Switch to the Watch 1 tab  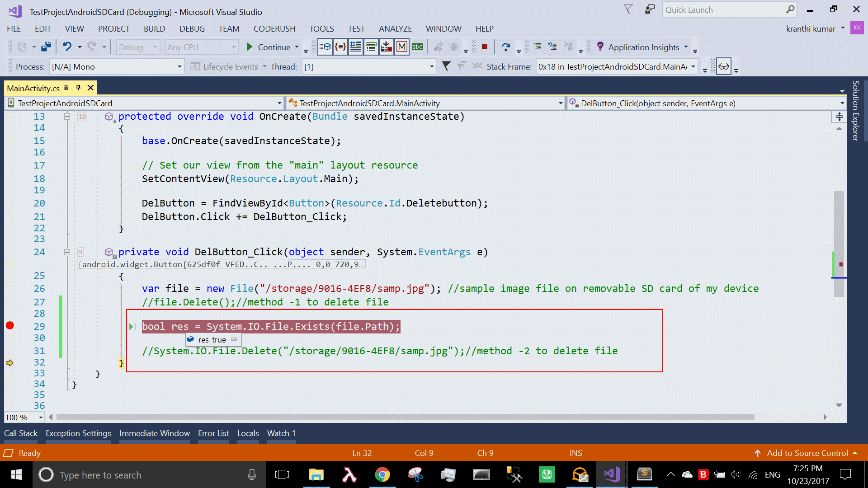click(x=281, y=433)
